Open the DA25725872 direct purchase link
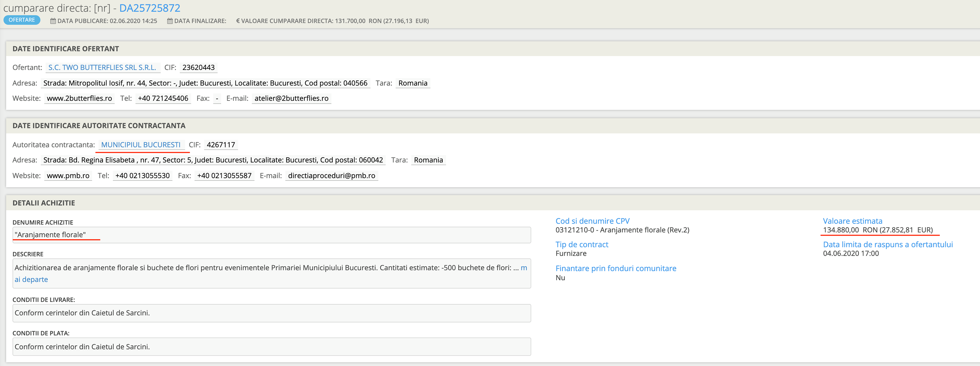Screen dimensions: 980x366 click(149, 8)
